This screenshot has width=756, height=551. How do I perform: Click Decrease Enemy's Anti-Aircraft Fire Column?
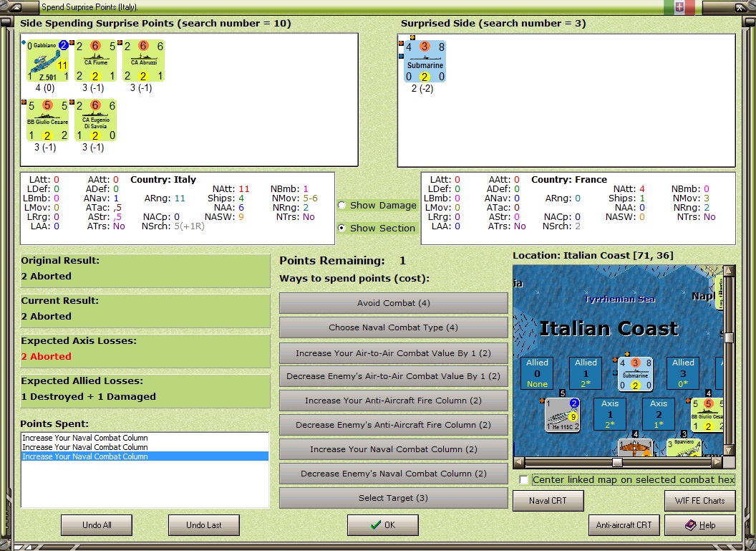(x=394, y=425)
